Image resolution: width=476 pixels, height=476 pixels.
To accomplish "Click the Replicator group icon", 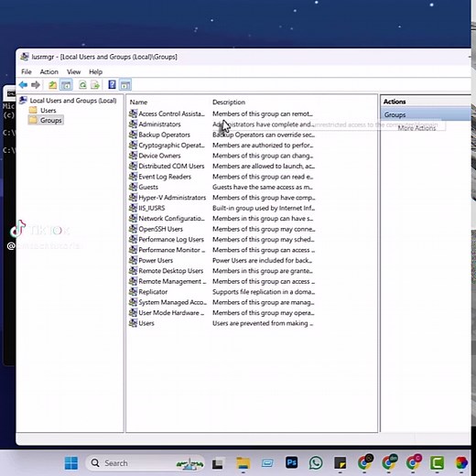I will (x=133, y=292).
